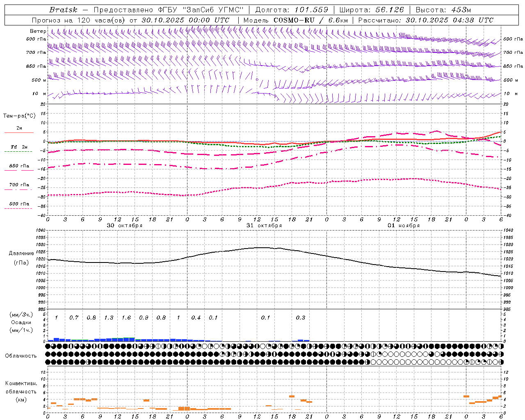Select the 'Широта: 56.126' latitude value

pyautogui.click(x=372, y=10)
